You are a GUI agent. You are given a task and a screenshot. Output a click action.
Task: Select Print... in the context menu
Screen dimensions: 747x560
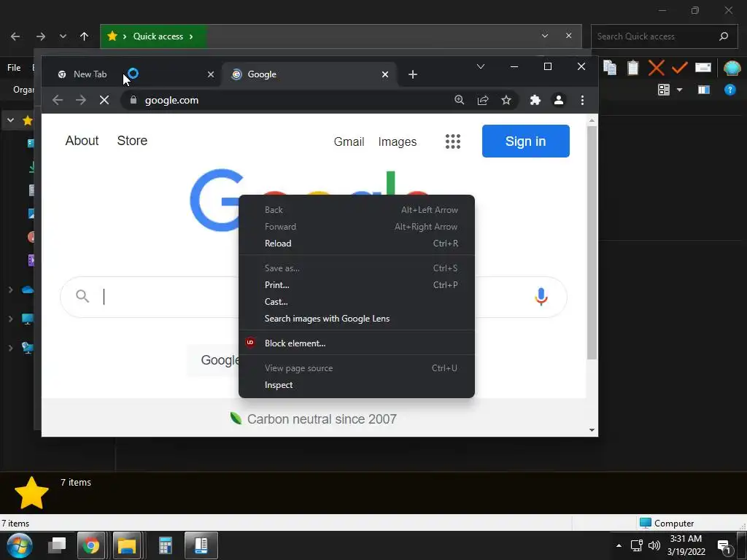(x=356, y=285)
